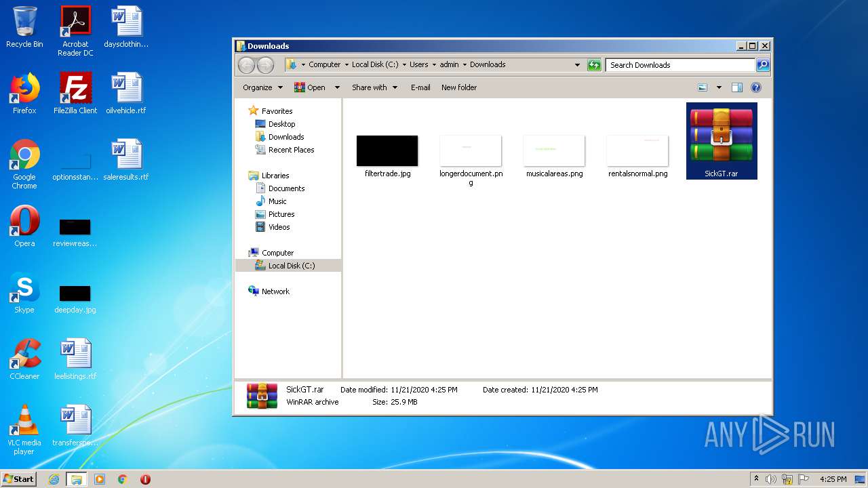Click the Start button
Screen dimensions: 868x488
(x=19, y=479)
